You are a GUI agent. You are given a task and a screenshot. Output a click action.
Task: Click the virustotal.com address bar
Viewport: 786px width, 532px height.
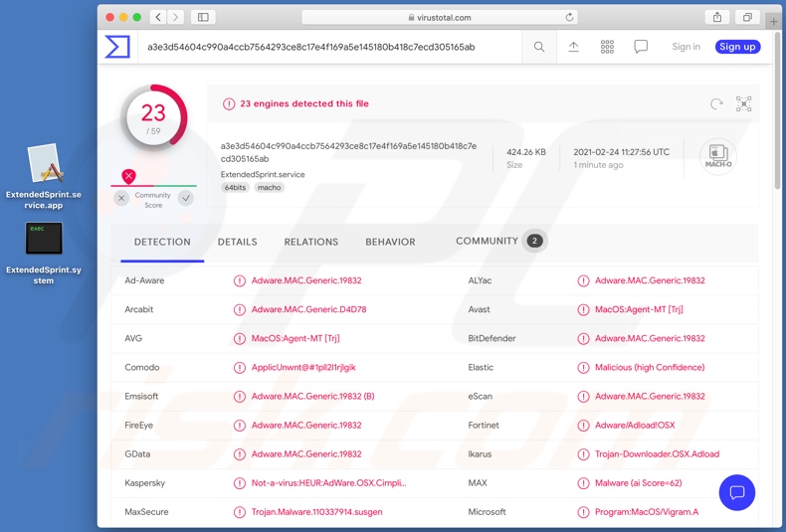[x=439, y=17]
